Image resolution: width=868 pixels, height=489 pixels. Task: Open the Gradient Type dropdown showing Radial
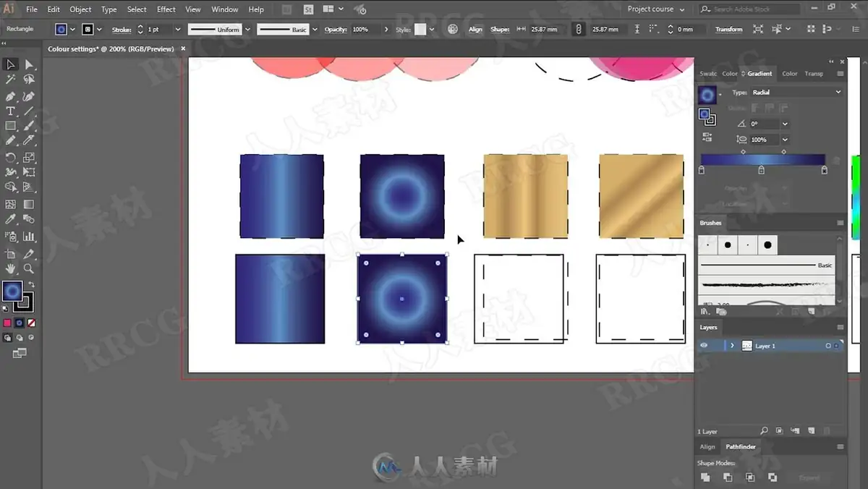pos(796,93)
